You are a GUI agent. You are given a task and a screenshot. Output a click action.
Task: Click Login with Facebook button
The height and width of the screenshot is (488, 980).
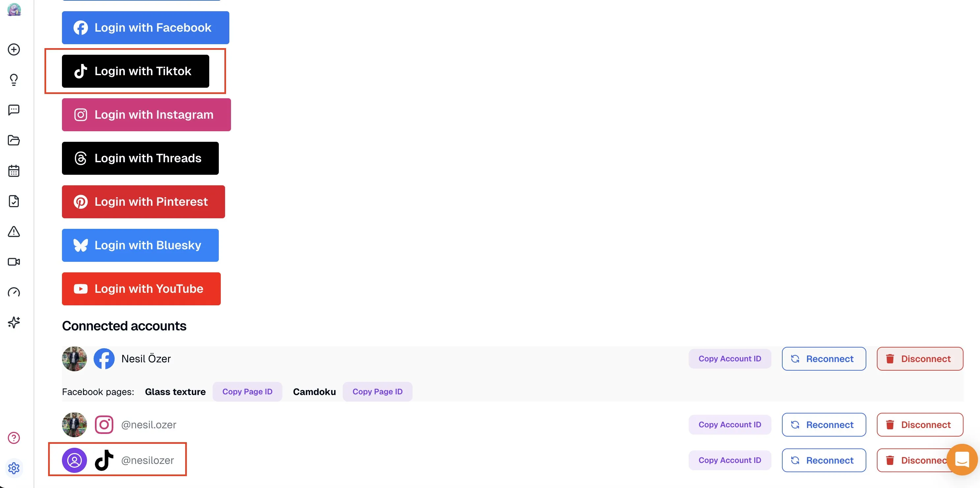(x=145, y=28)
